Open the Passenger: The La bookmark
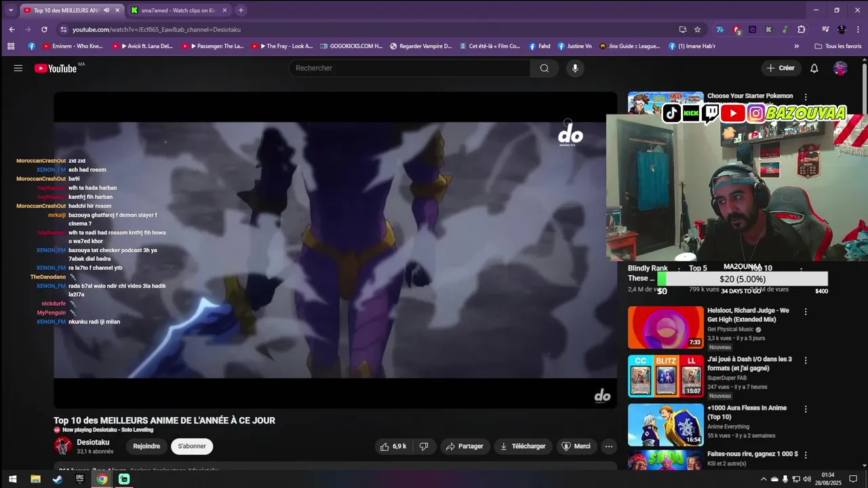This screenshot has height=488, width=868. pos(213,46)
